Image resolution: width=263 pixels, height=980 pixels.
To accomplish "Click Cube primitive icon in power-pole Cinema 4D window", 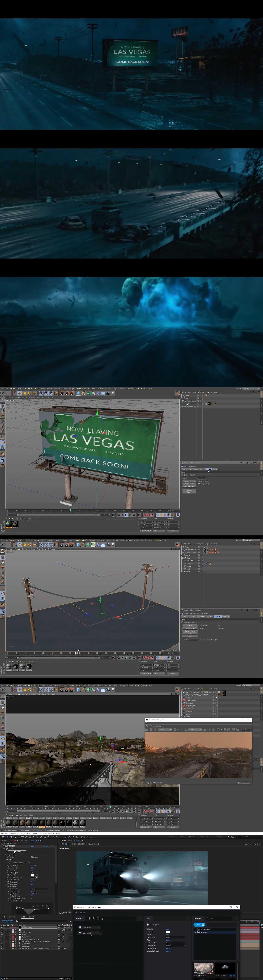I will (78, 544).
